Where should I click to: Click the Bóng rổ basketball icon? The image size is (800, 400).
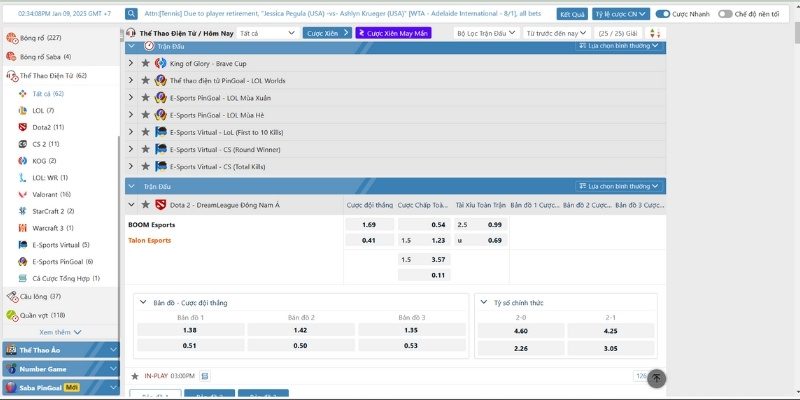[x=11, y=38]
